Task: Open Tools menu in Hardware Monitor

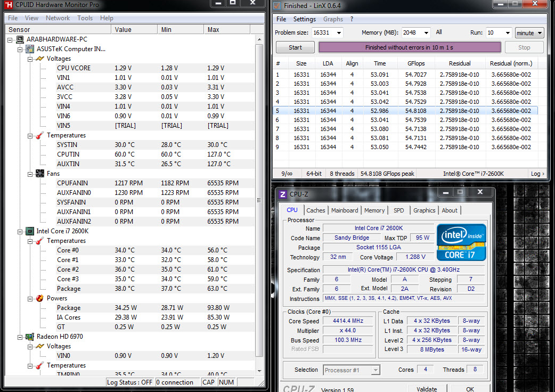Action: (x=85, y=18)
